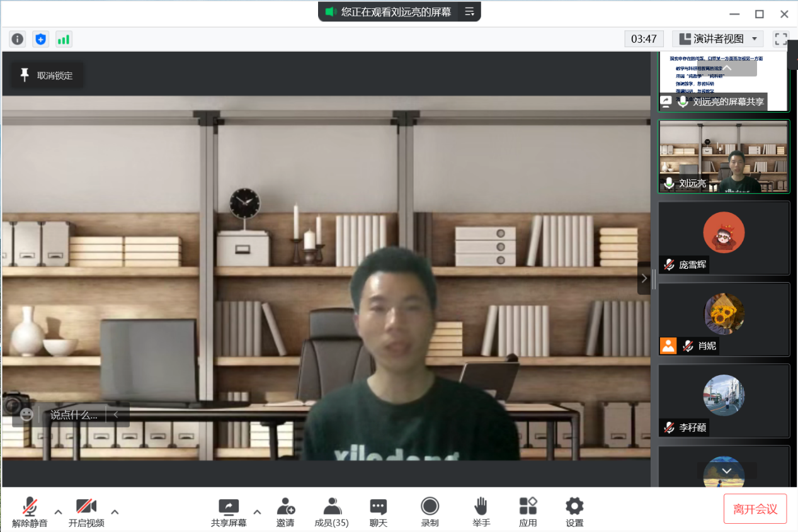
Task: Enter full screen mode
Action: pos(781,39)
